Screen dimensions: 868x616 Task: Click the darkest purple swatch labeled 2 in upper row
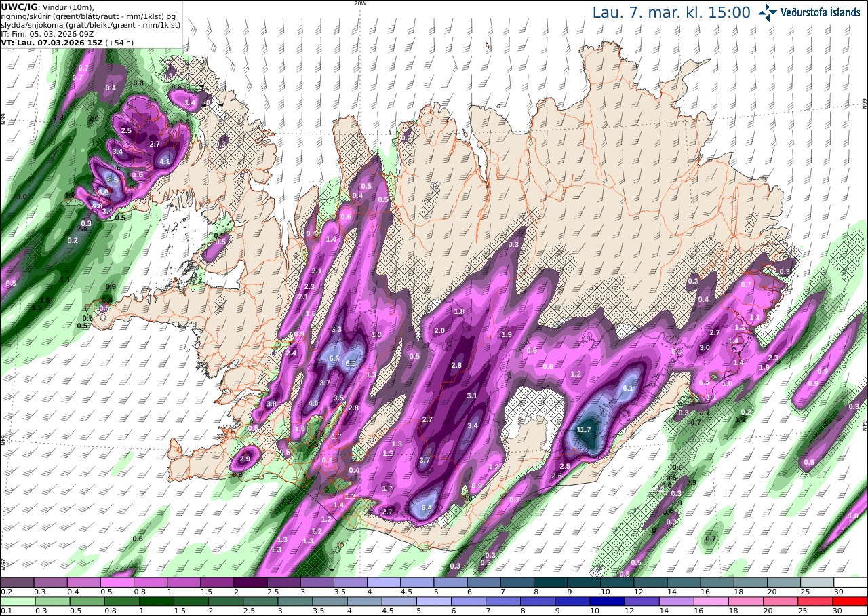pos(250,582)
